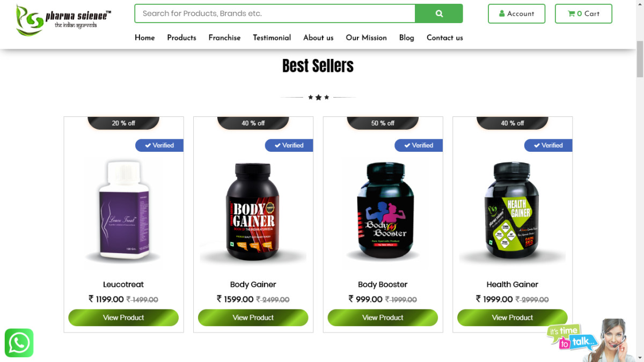Click the Pharma Science logo

pos(63,20)
